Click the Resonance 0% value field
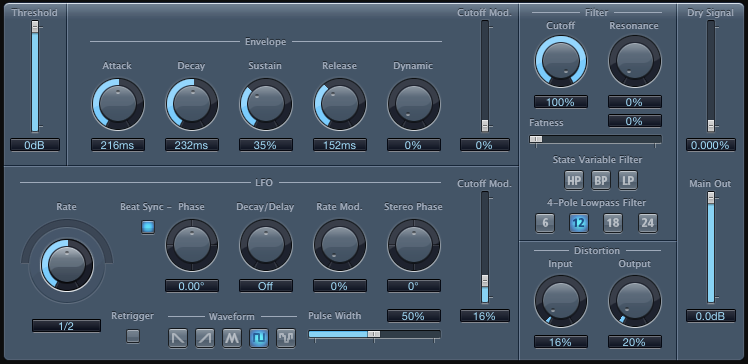The image size is (748, 364). pos(635,102)
